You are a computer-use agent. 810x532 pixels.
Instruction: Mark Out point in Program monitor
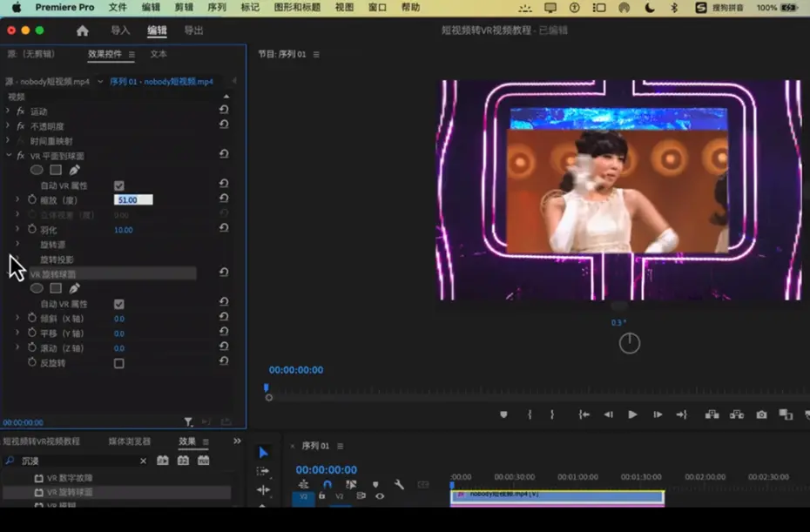552,414
